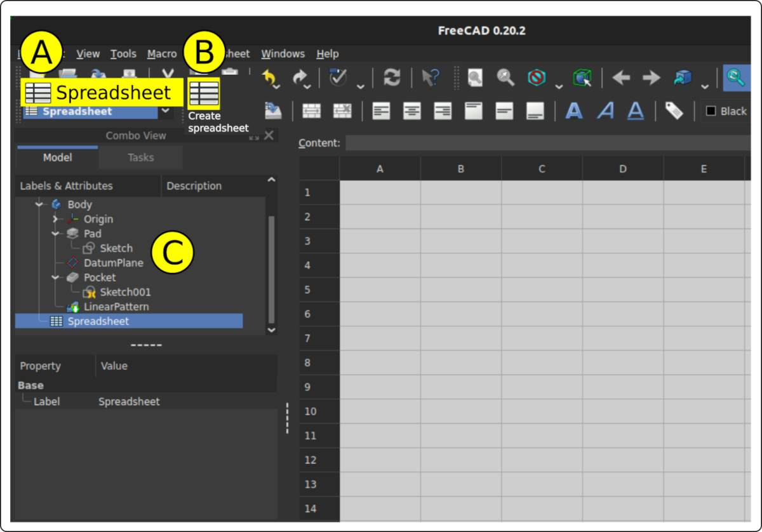Align cell text to center horizontally
Image resolution: width=762 pixels, height=532 pixels.
(x=412, y=111)
